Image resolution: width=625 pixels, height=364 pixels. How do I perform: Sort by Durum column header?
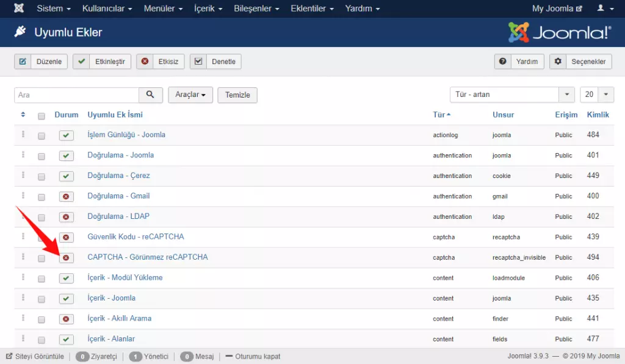pos(66,115)
